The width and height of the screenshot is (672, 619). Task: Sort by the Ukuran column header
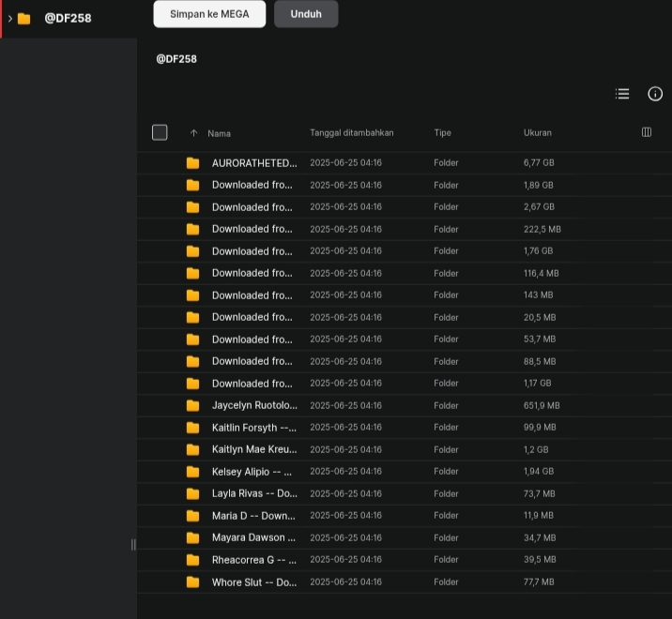(538, 133)
